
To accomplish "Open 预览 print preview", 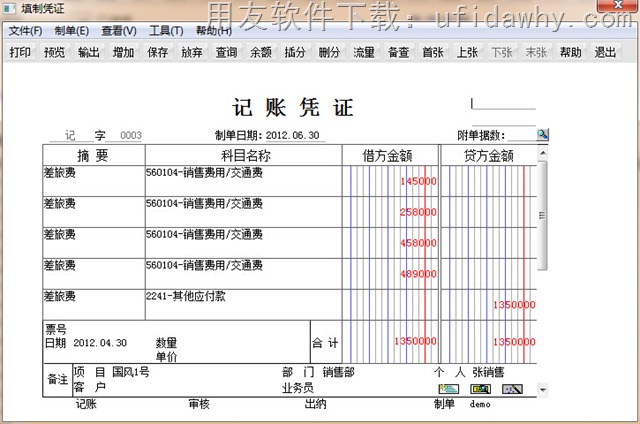I will (x=54, y=52).
